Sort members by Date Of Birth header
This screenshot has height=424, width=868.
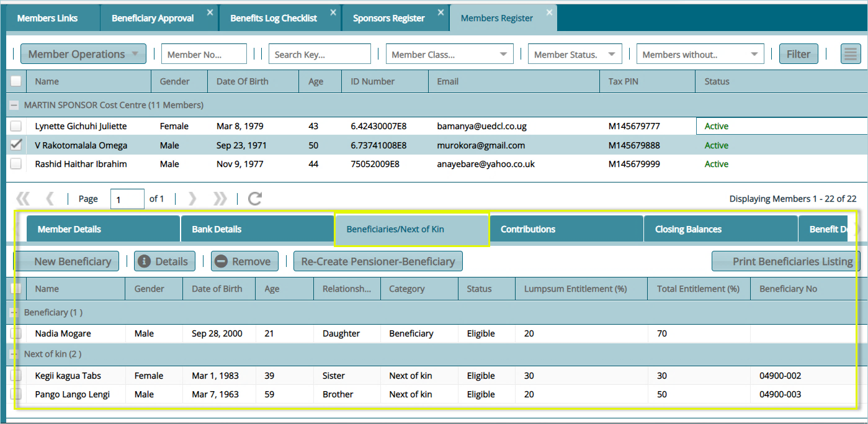pos(254,81)
